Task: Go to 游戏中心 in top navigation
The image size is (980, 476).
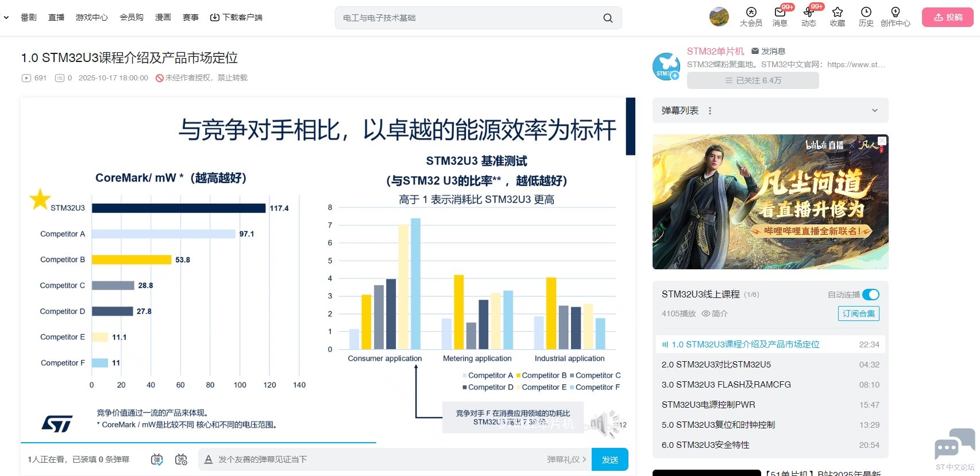Action: click(x=92, y=17)
